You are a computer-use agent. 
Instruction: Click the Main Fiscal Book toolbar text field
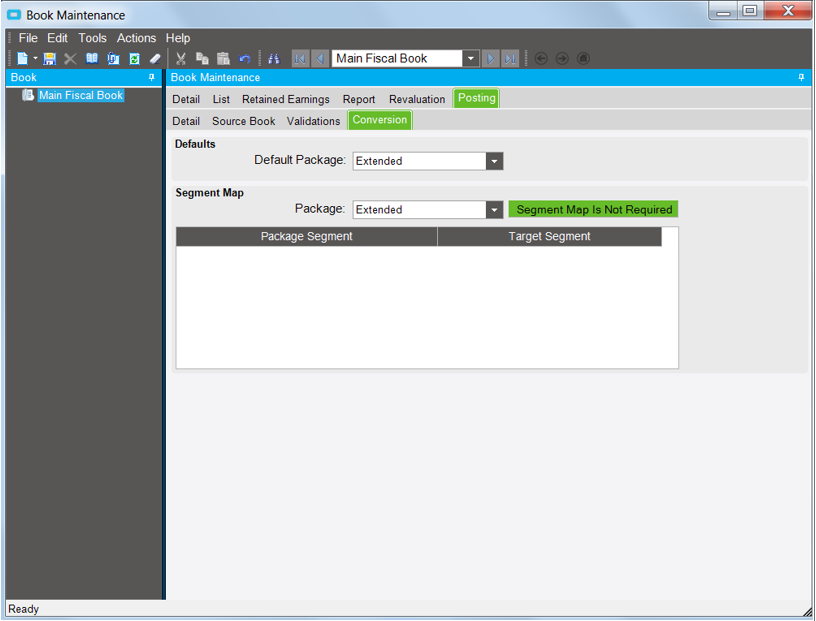click(x=397, y=58)
